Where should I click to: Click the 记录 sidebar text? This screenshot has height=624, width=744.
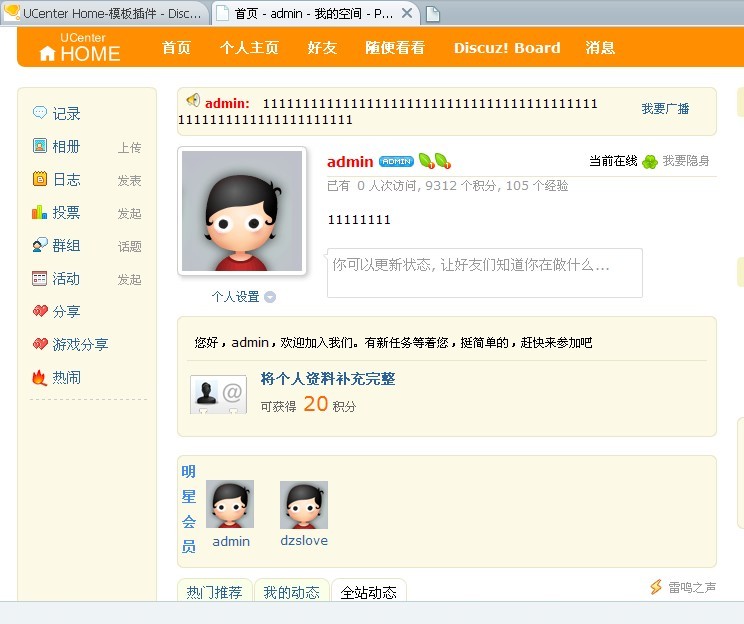[66, 113]
